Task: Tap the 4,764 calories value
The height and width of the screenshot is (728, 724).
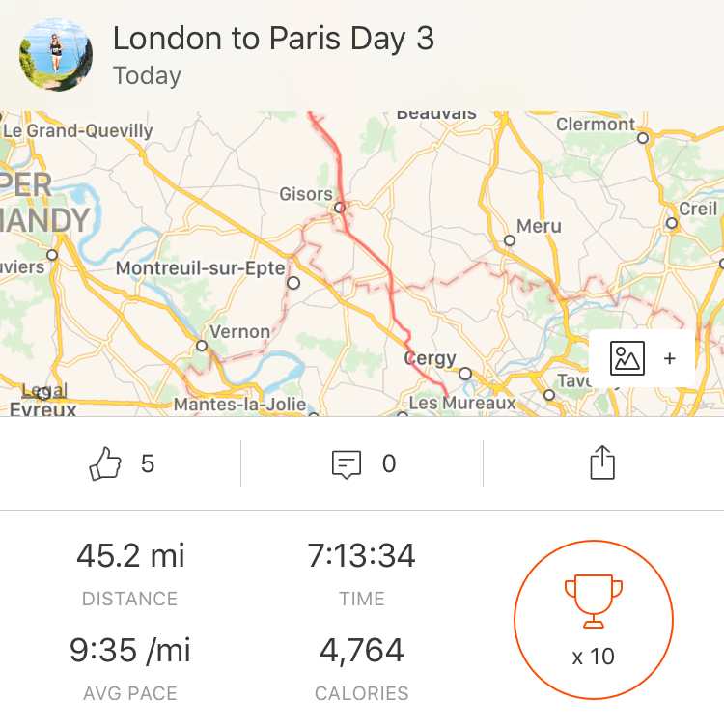Action: pos(362,651)
